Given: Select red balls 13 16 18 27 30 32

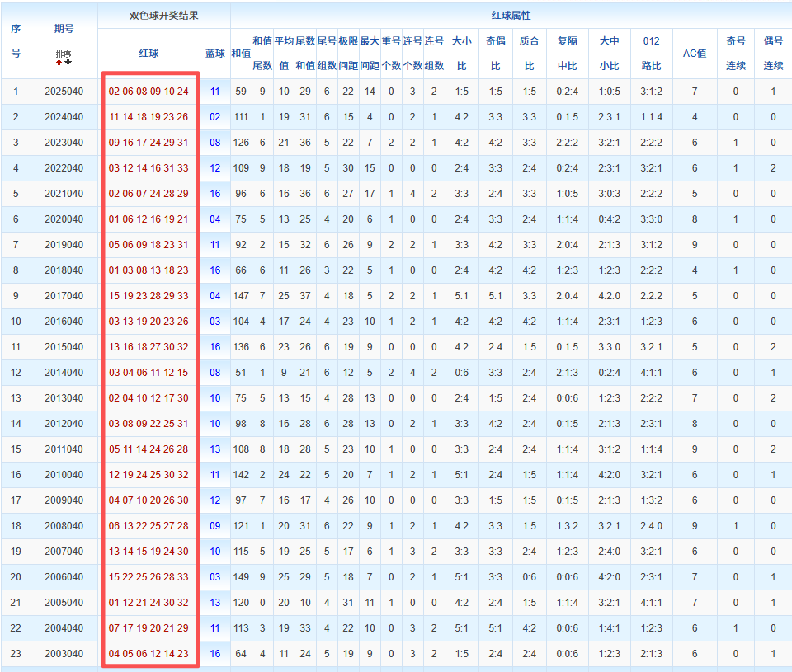Looking at the screenshot, I should (148, 347).
